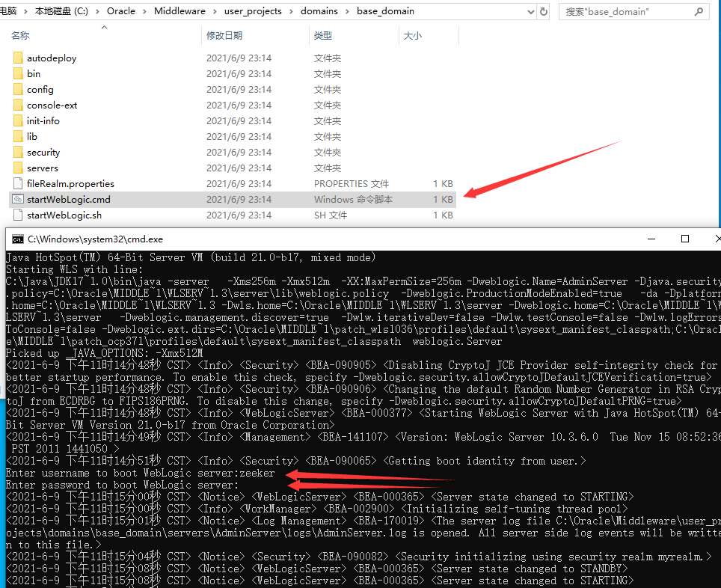Maximize the cmd.exe window
Screen dimensions: 721x588
[x=685, y=239]
